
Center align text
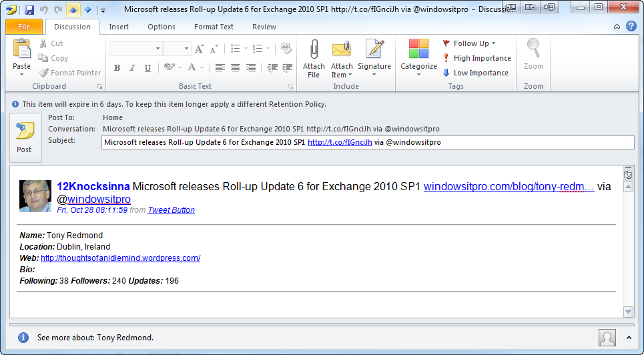tap(236, 68)
